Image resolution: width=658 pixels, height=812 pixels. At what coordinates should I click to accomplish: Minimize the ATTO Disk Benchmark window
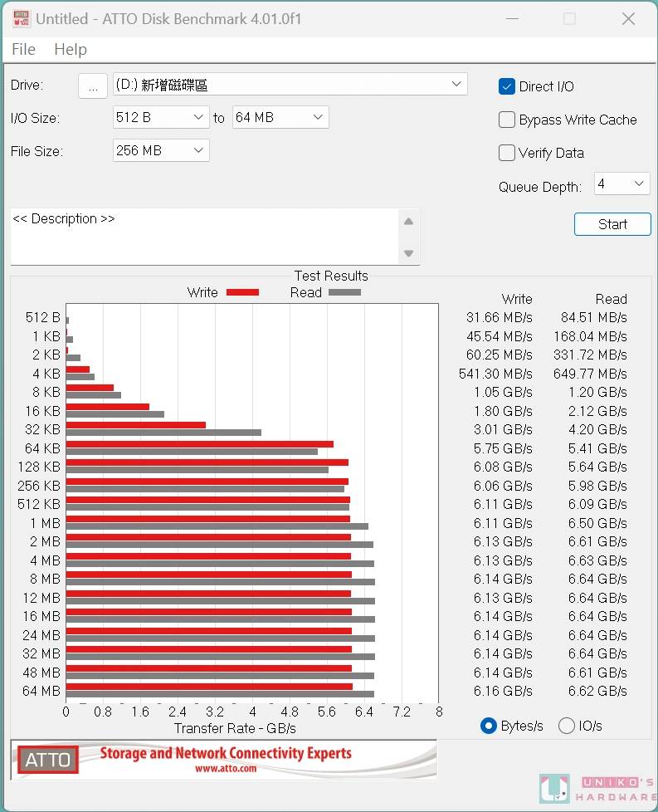pyautogui.click(x=513, y=19)
